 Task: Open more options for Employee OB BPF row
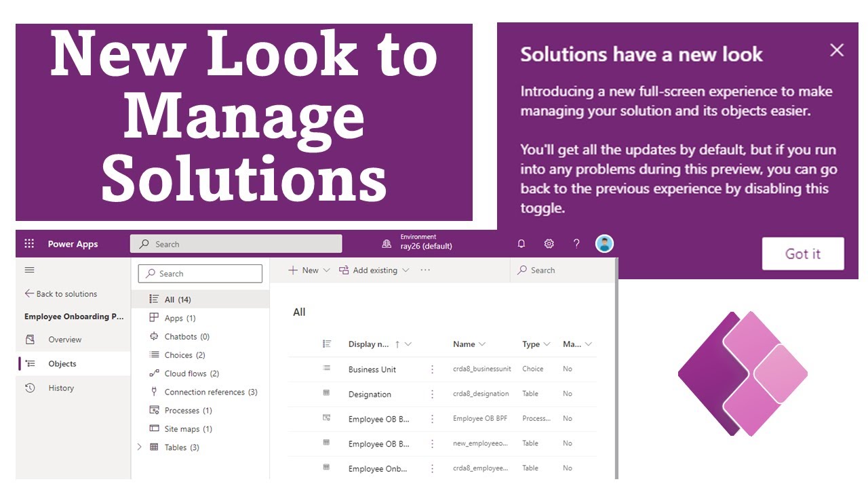[432, 419]
